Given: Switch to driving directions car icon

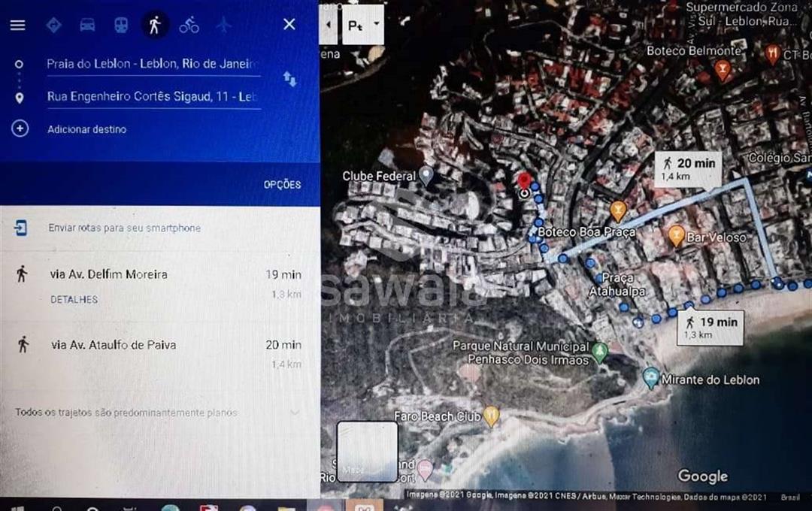Looking at the screenshot, I should pos(87,25).
